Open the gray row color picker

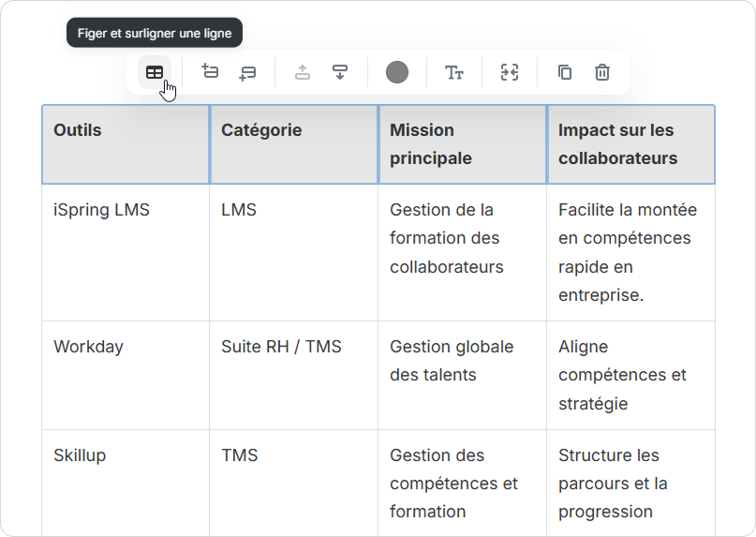click(397, 72)
